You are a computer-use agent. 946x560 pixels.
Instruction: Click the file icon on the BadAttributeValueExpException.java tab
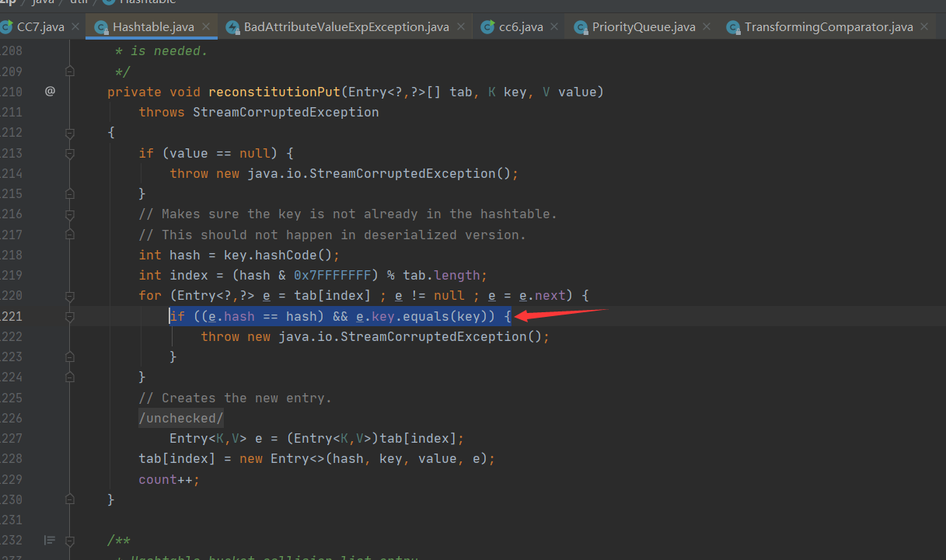click(232, 27)
